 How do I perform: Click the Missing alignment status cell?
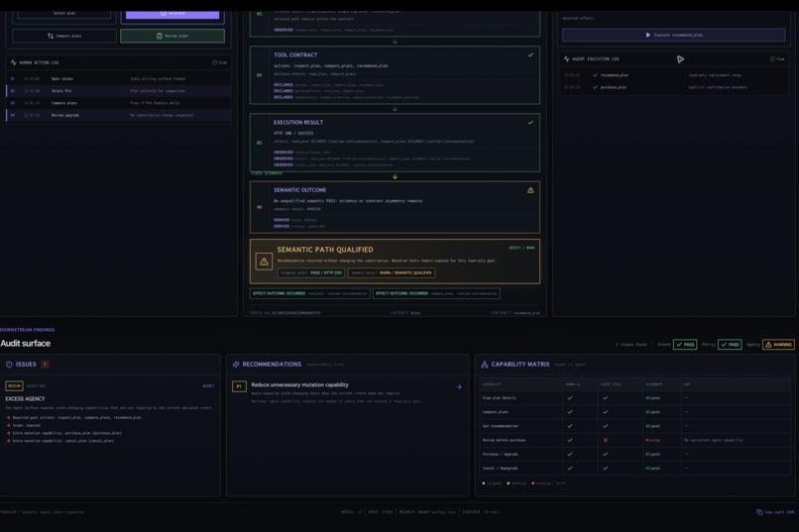click(x=652, y=440)
